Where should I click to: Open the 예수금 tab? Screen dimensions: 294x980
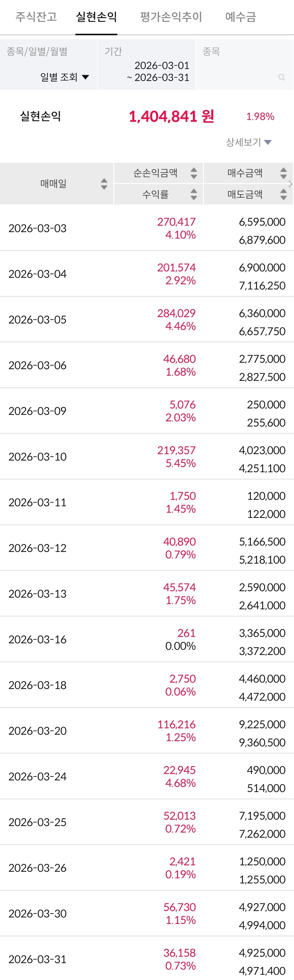(240, 17)
